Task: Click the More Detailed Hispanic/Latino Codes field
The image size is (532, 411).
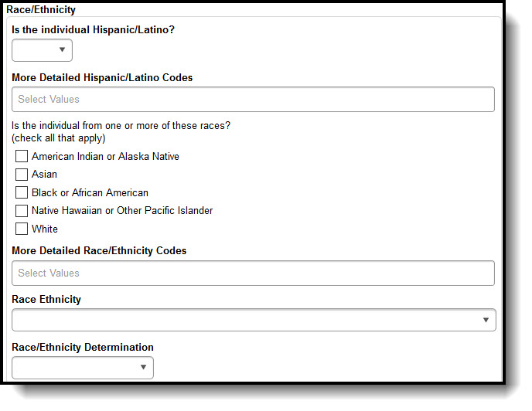Action: (x=253, y=100)
